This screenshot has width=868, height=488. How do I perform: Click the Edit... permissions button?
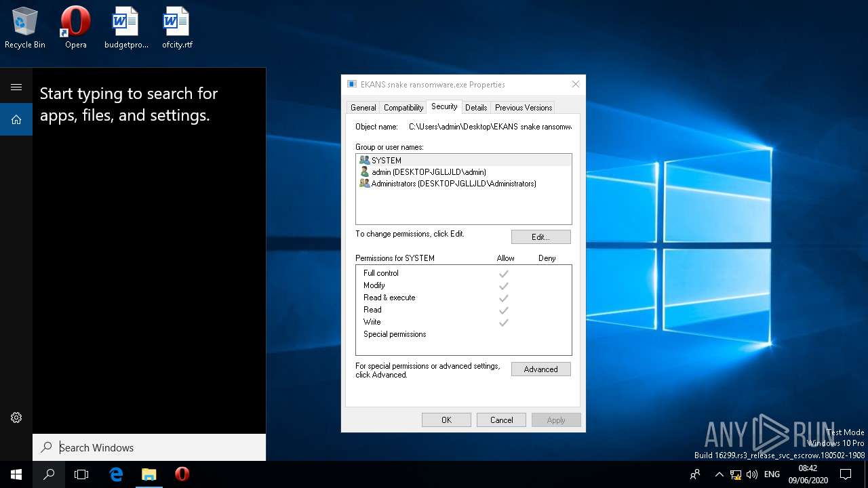pos(540,237)
